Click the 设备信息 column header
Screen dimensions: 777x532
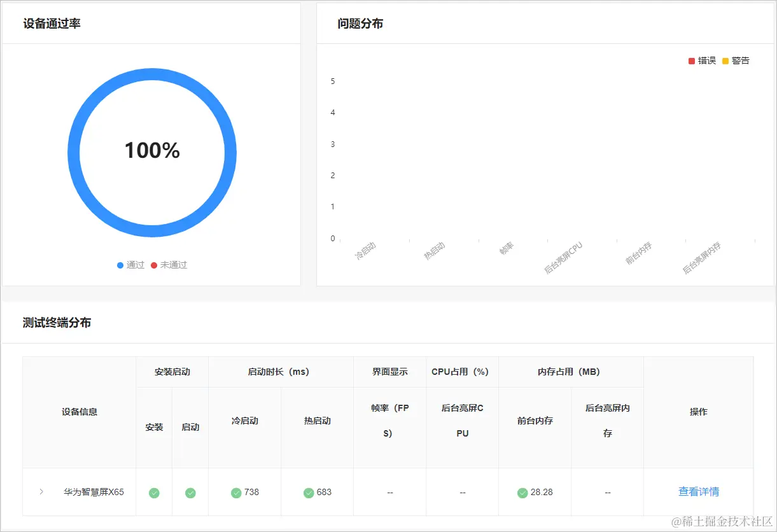coord(80,412)
